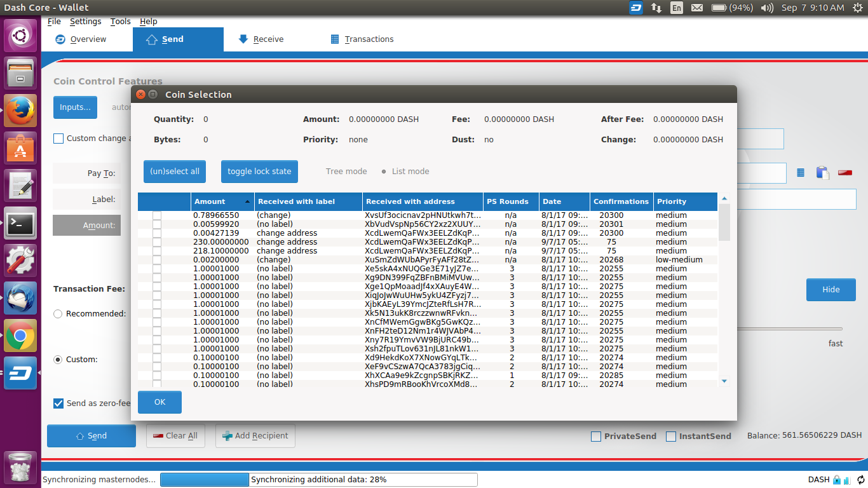Select Recommended fee radio button
This screenshot has width=868, height=488.
click(x=58, y=314)
